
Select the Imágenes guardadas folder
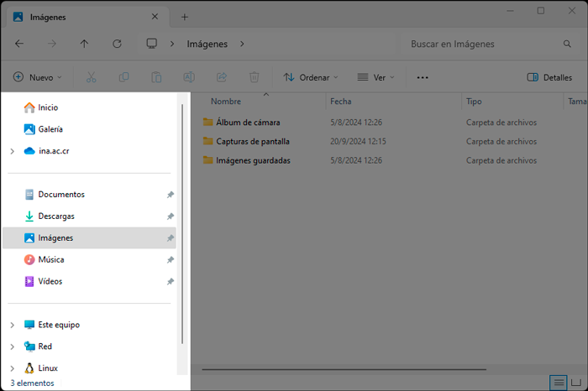pos(253,160)
